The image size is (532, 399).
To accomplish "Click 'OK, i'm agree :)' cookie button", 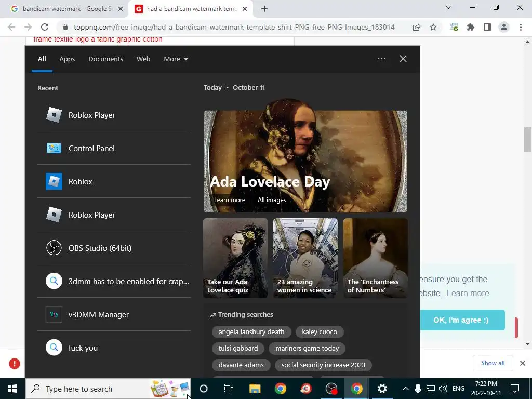I will click(x=461, y=320).
